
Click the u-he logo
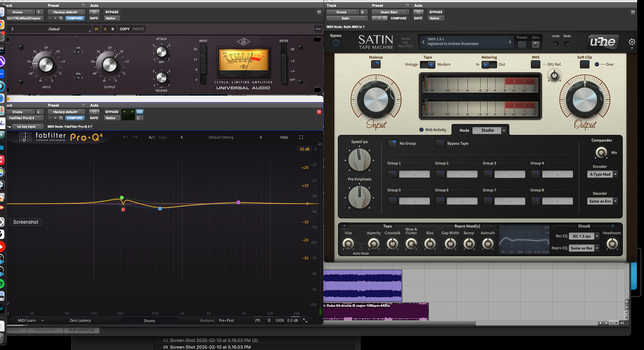(602, 42)
